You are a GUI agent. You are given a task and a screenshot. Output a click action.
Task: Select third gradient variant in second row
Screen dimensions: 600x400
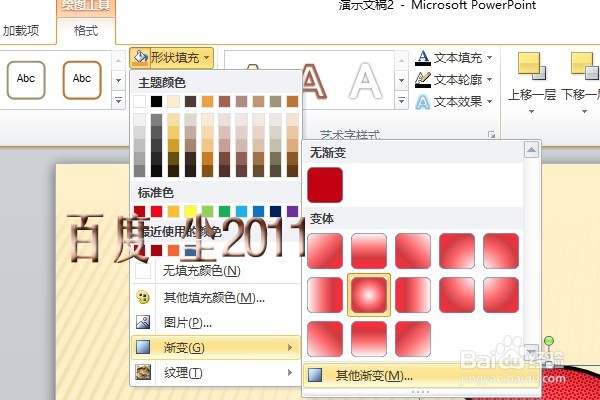click(413, 295)
